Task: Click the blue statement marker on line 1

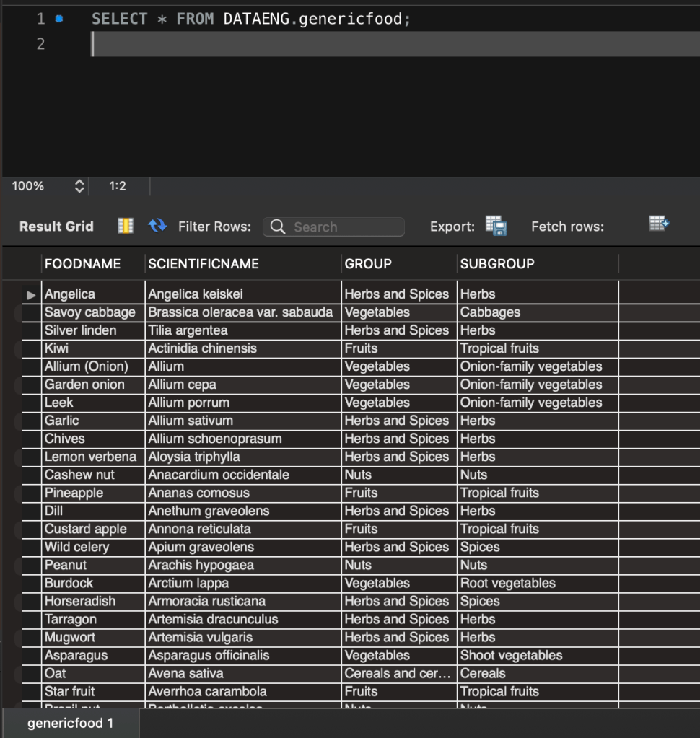Action: pyautogui.click(x=58, y=19)
